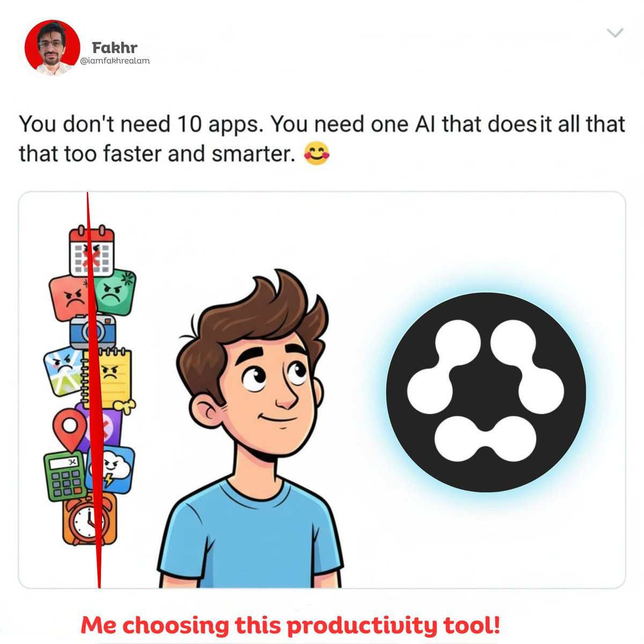644x644 pixels.
Task: Click the red caption 'Me choosing this productivity tool!'
Action: pyautogui.click(x=290, y=625)
